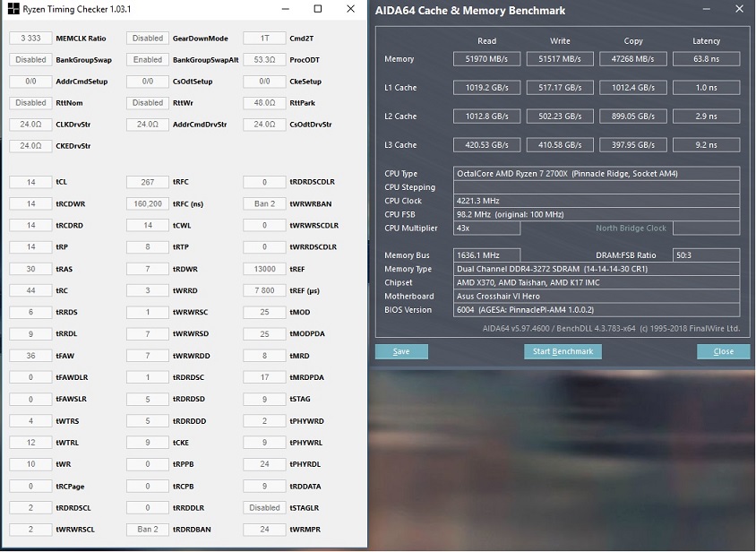Click the tRC value 44
This screenshot has height=552, width=756.
coord(30,290)
